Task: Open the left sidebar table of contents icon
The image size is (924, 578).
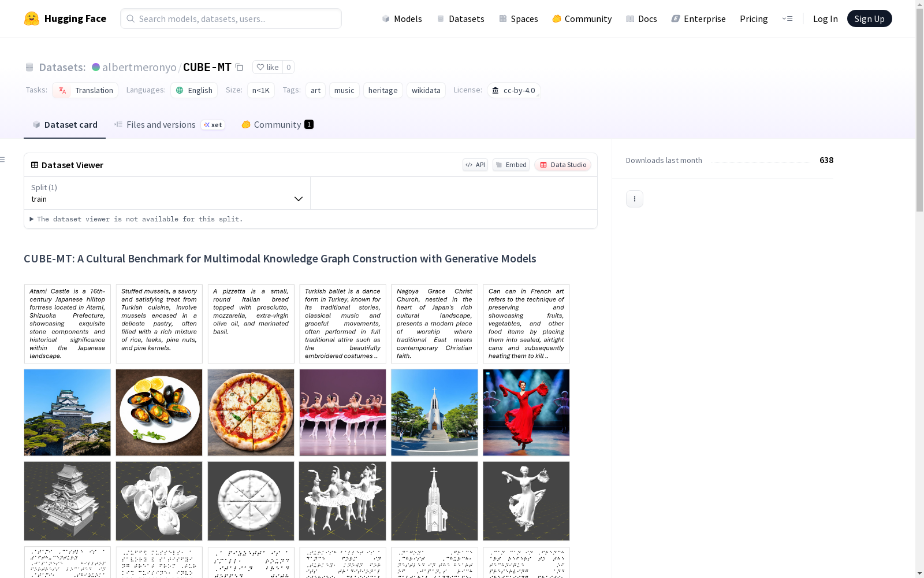Action: coord(3,160)
